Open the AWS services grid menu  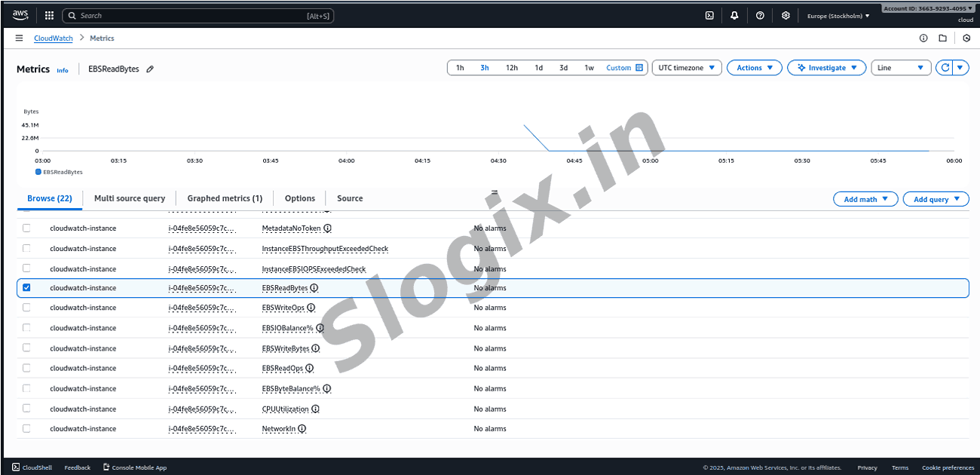pyautogui.click(x=49, y=15)
